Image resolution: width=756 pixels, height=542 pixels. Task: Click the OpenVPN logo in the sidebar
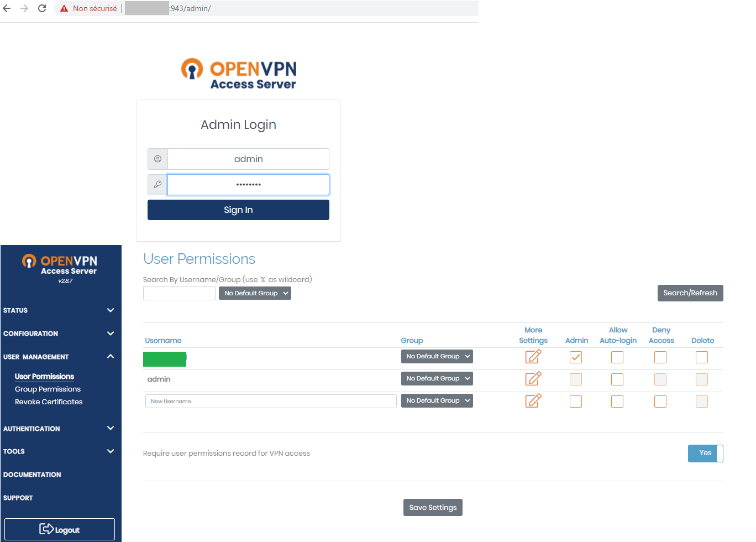pyautogui.click(x=60, y=264)
